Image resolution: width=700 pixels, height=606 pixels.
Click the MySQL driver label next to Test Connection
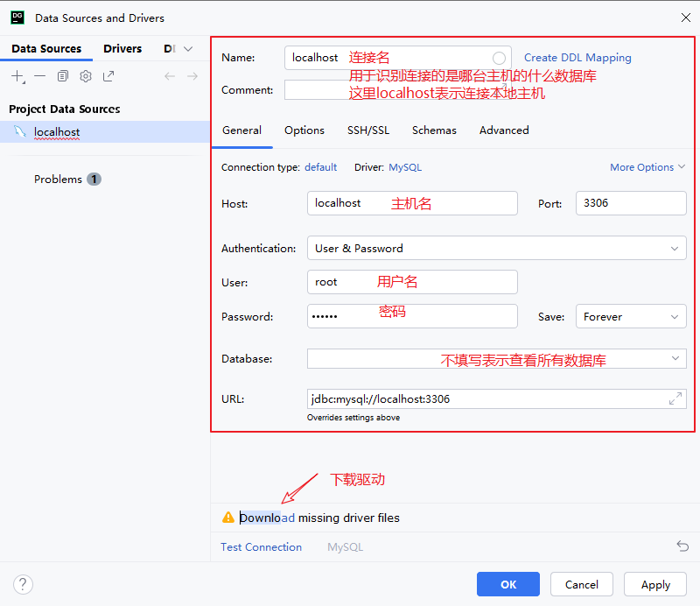(x=345, y=547)
